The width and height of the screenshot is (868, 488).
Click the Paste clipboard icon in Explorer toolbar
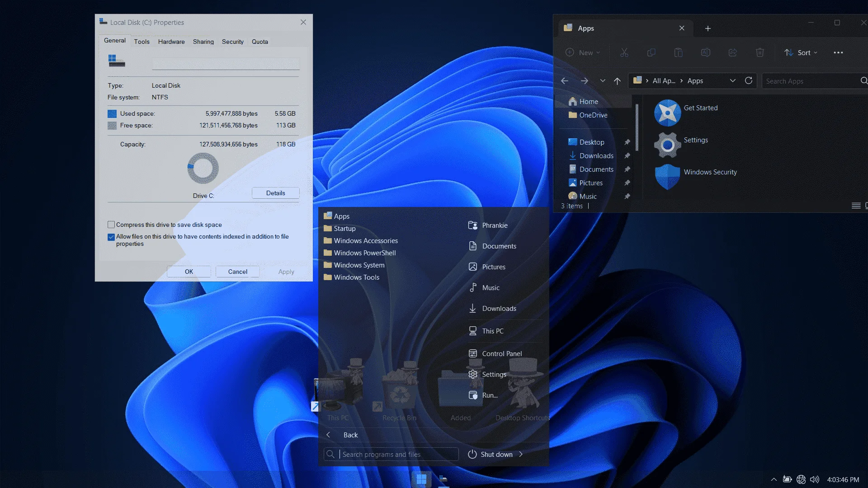click(x=678, y=52)
